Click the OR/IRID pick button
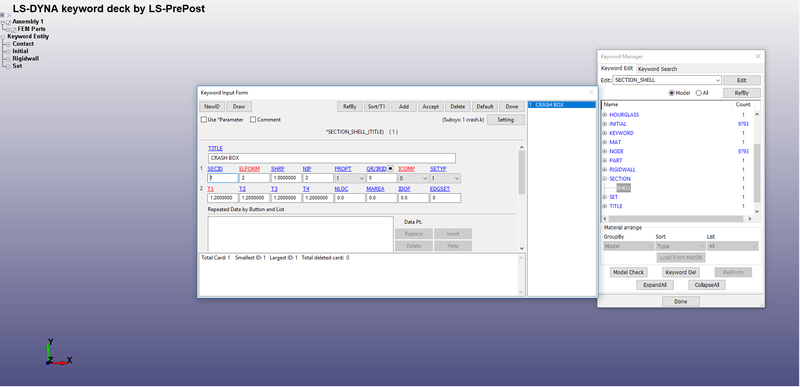 point(391,168)
